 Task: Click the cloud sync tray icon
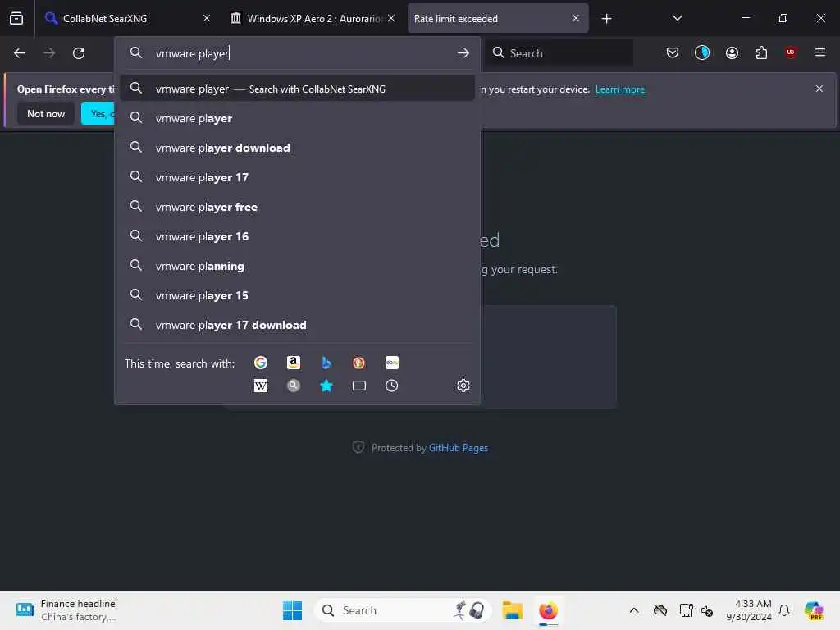pyautogui.click(x=660, y=610)
